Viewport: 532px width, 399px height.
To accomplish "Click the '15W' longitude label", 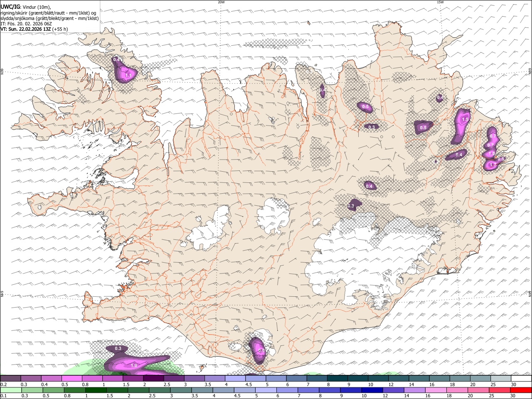I will tap(440, 2).
